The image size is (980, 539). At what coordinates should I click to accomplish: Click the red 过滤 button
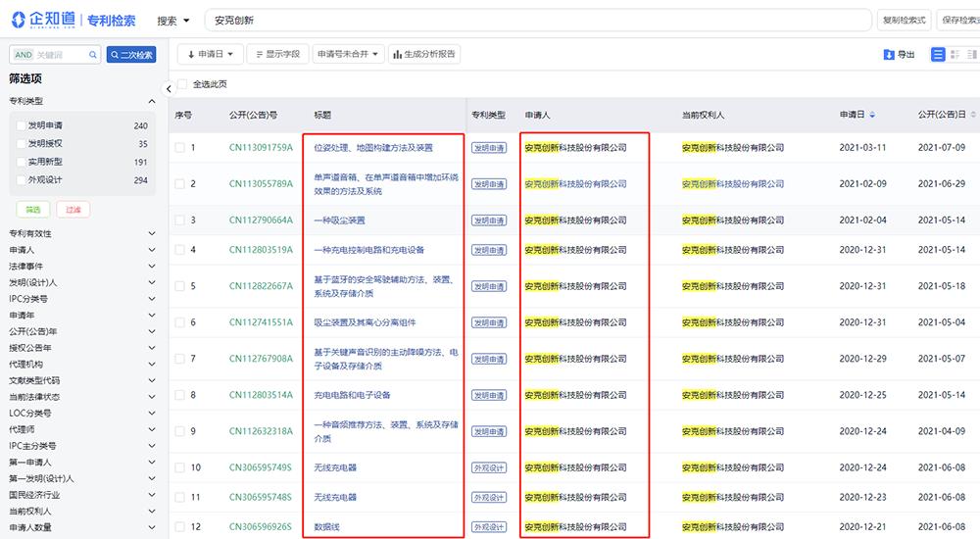(x=73, y=210)
